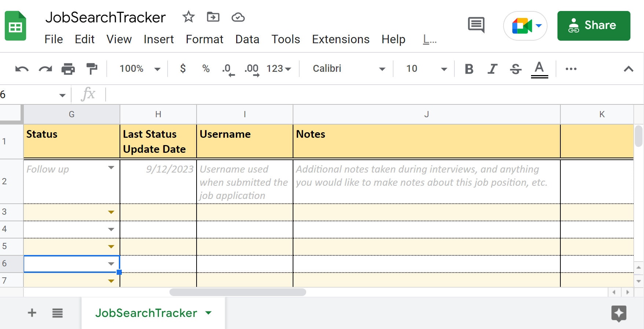Format as currency with the dollar icon
The height and width of the screenshot is (329, 644).
[183, 69]
